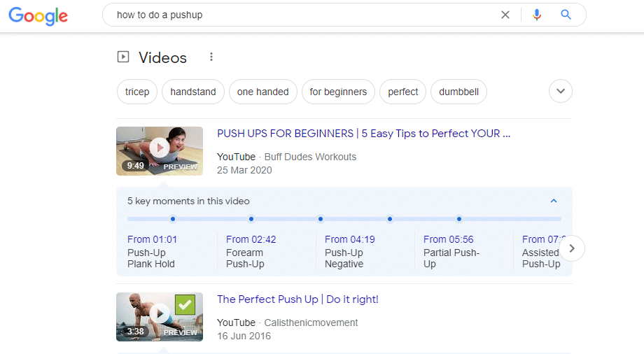Screen dimensions: 644x354
Task: Start voice search with microphone icon
Action: pos(537,15)
